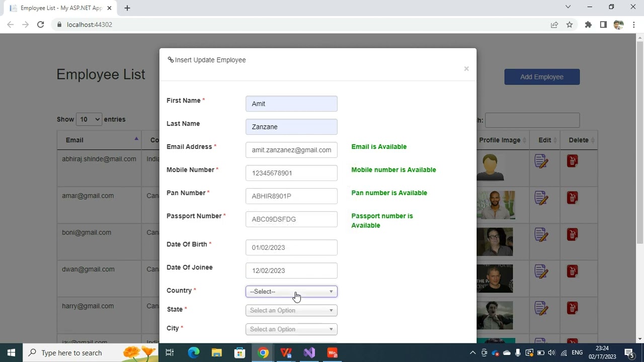Click the Add Employee button
The width and height of the screenshot is (644, 362).
tap(542, 77)
